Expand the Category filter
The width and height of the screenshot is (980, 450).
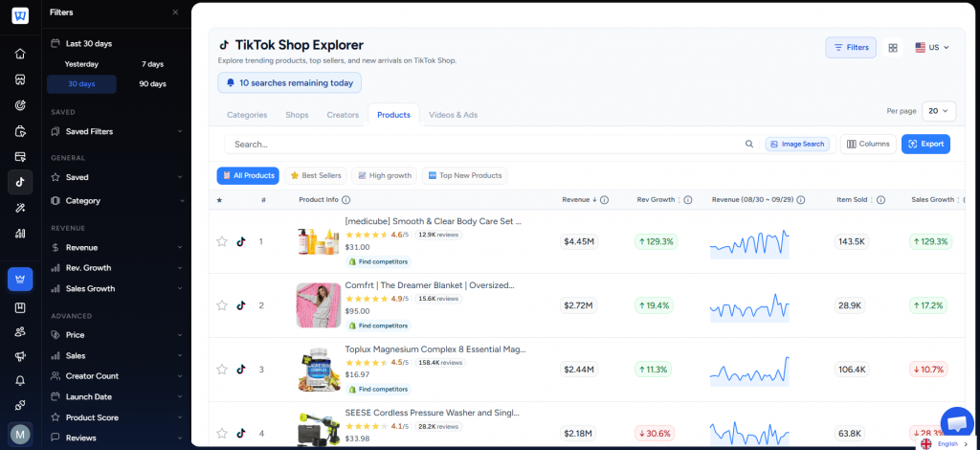pyautogui.click(x=116, y=201)
